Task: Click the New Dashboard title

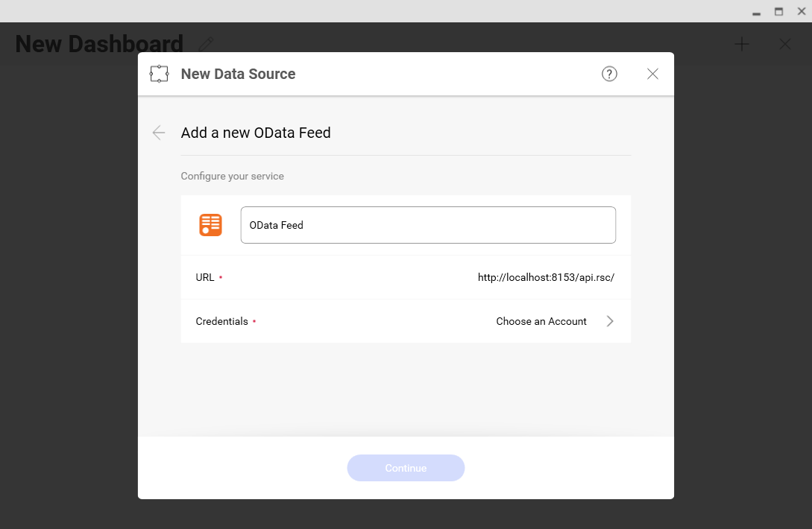Action: [x=99, y=44]
